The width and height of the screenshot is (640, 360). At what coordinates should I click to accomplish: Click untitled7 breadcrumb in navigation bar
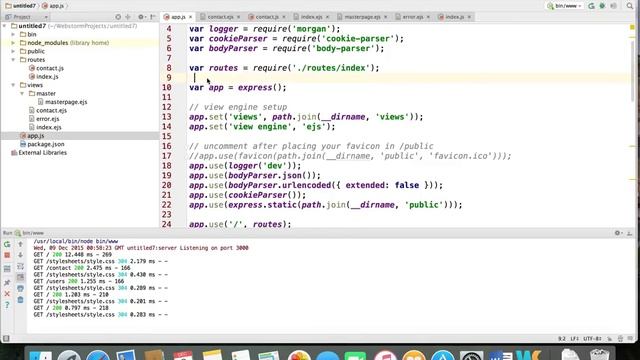pos(20,6)
